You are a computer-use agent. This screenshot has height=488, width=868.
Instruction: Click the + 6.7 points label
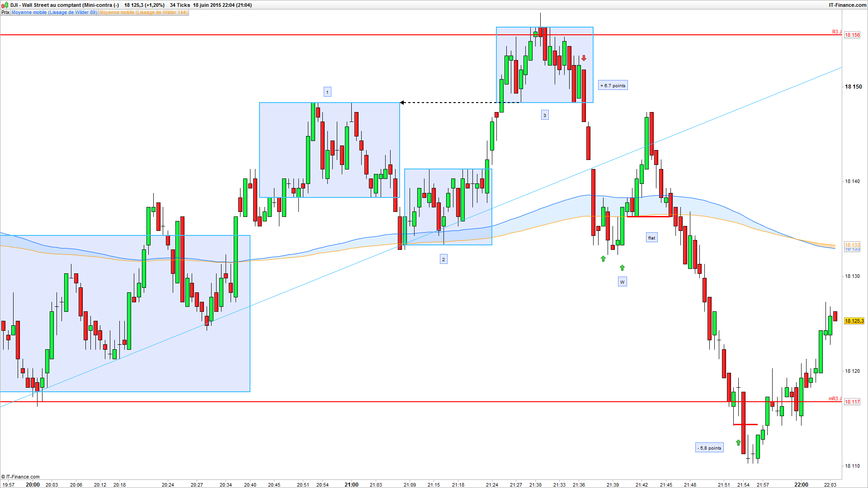click(613, 85)
